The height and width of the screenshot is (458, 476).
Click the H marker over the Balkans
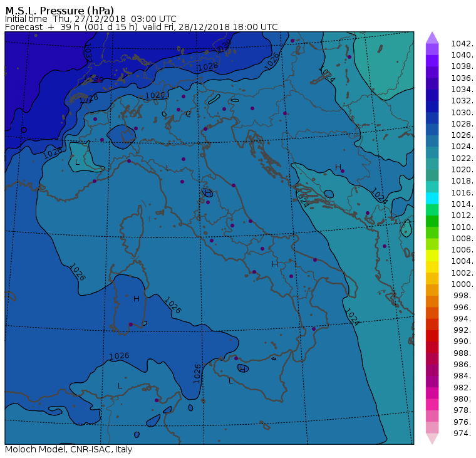click(x=338, y=167)
